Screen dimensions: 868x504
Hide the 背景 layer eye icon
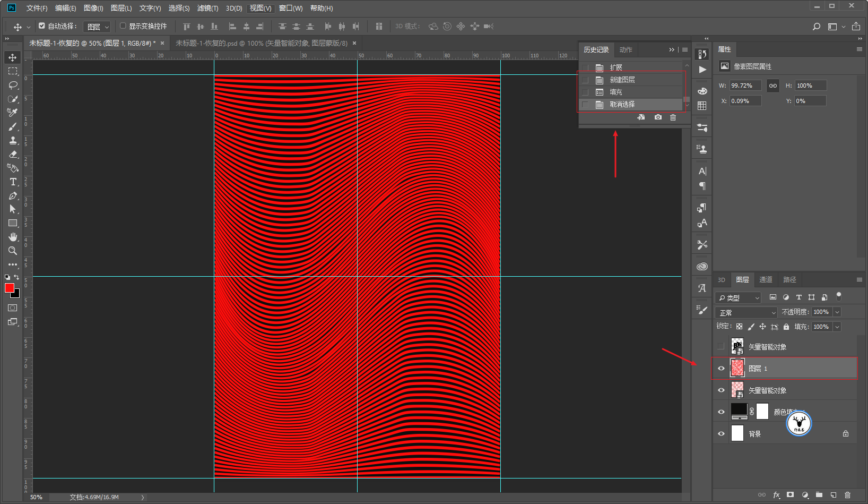721,434
